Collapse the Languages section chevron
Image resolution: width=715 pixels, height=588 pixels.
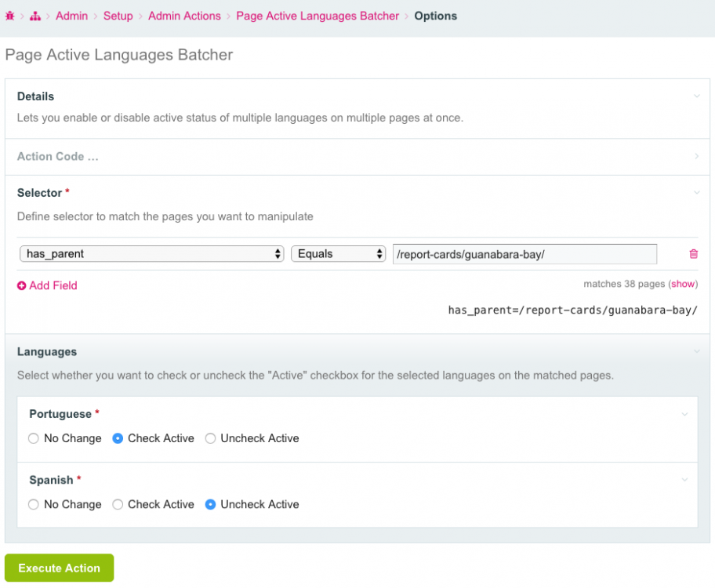pos(696,352)
